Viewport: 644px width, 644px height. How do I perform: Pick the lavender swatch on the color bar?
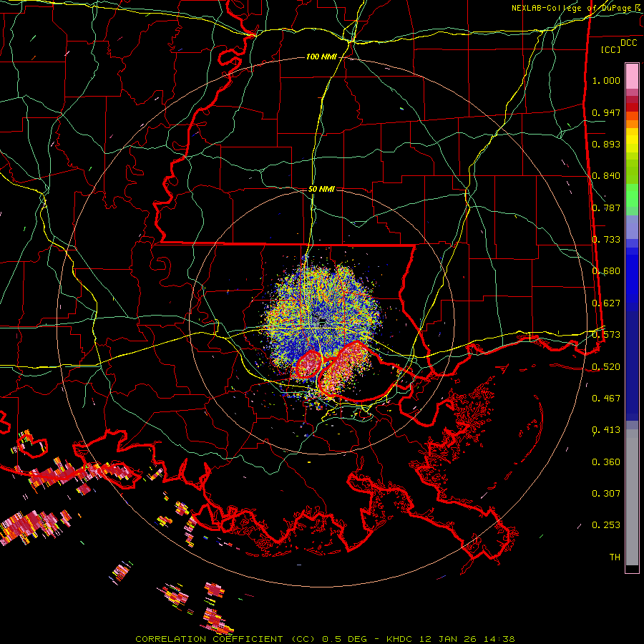coord(632,228)
